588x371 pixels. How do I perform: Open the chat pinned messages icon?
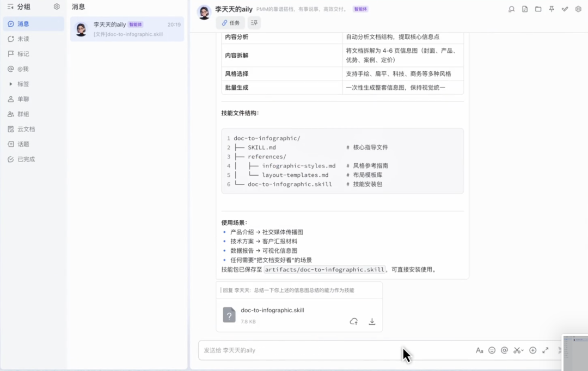tap(552, 9)
